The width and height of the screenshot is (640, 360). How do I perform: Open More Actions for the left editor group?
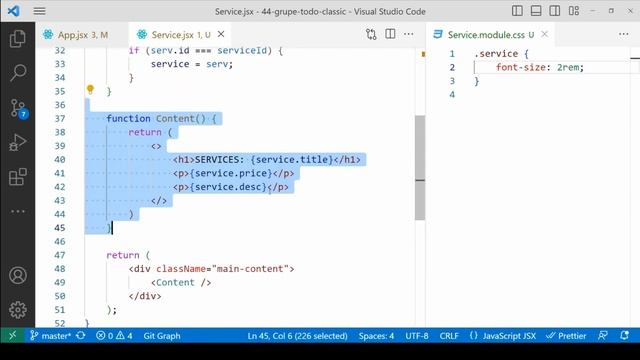(409, 34)
